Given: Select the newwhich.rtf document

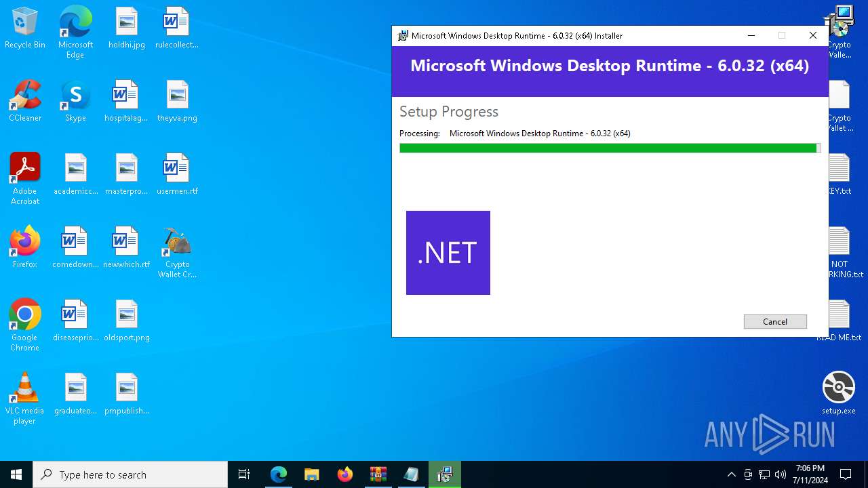Looking at the screenshot, I should [x=126, y=248].
